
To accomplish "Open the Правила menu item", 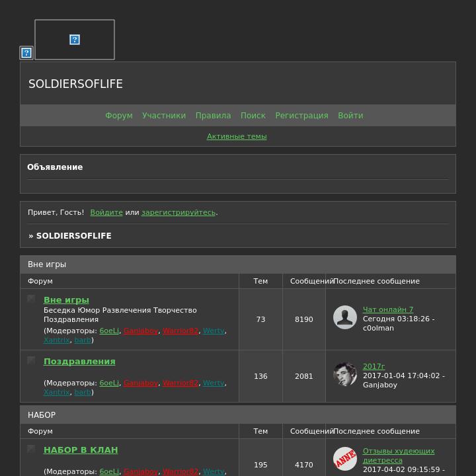I will pyautogui.click(x=213, y=116).
